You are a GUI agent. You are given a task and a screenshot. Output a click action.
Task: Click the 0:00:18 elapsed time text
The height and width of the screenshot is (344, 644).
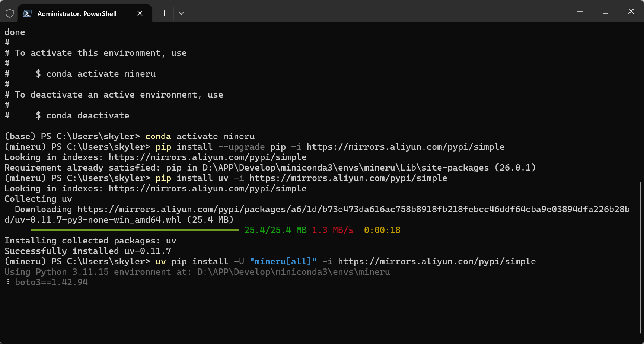(382, 230)
